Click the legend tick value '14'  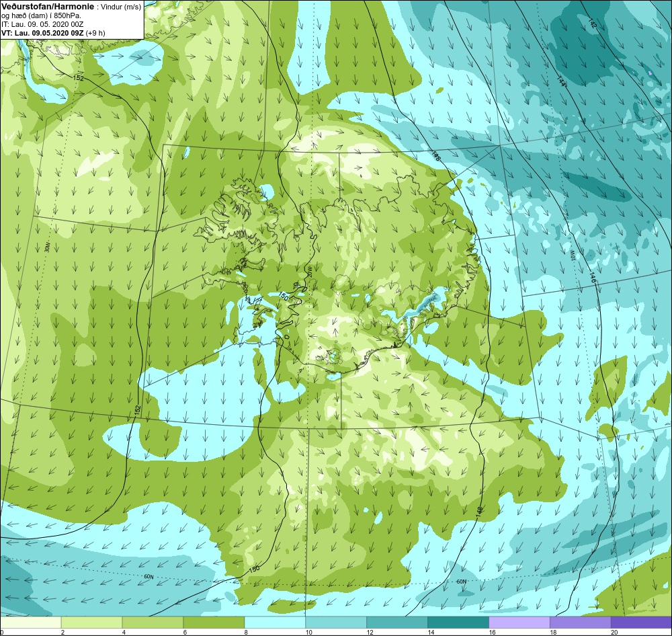coord(431,632)
